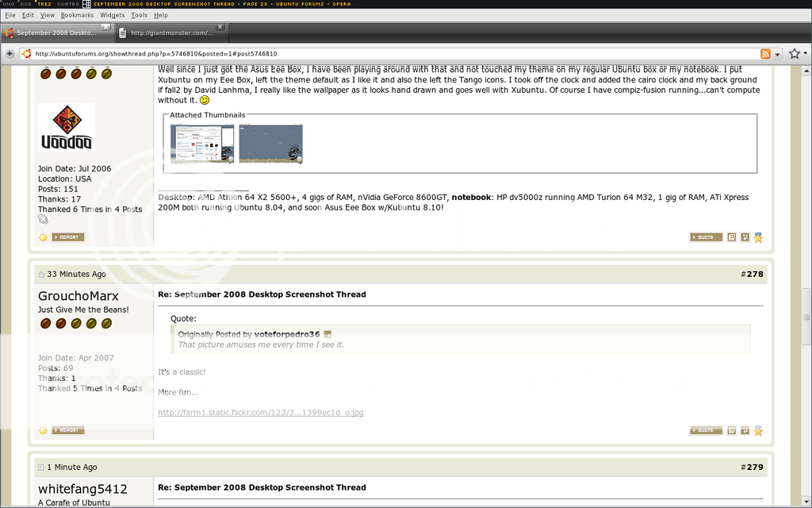Screen dimensions: 812x508
Task: Click the thanks star icon in post #278
Action: (758, 430)
